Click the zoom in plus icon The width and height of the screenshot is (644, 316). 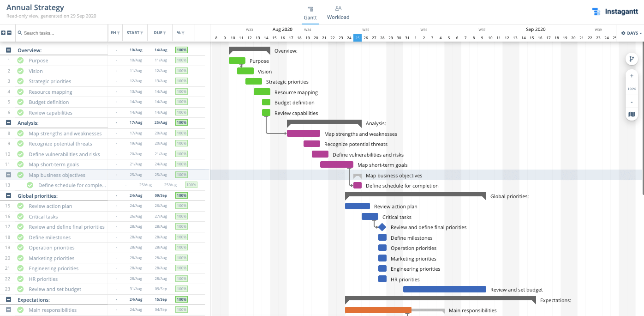point(632,76)
